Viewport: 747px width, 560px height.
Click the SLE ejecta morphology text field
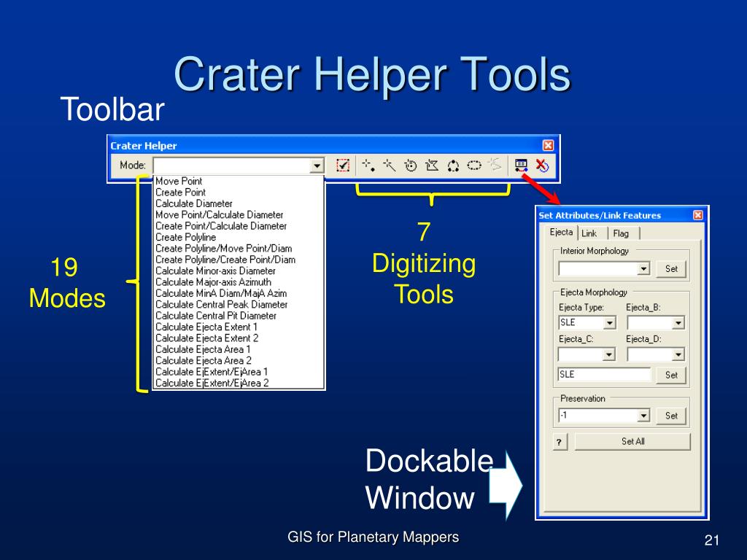[x=605, y=374]
